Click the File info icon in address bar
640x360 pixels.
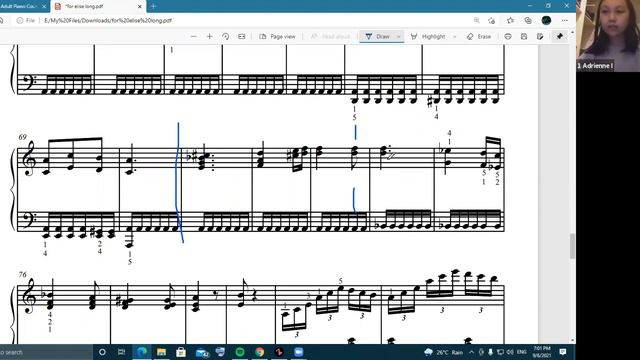[20, 20]
